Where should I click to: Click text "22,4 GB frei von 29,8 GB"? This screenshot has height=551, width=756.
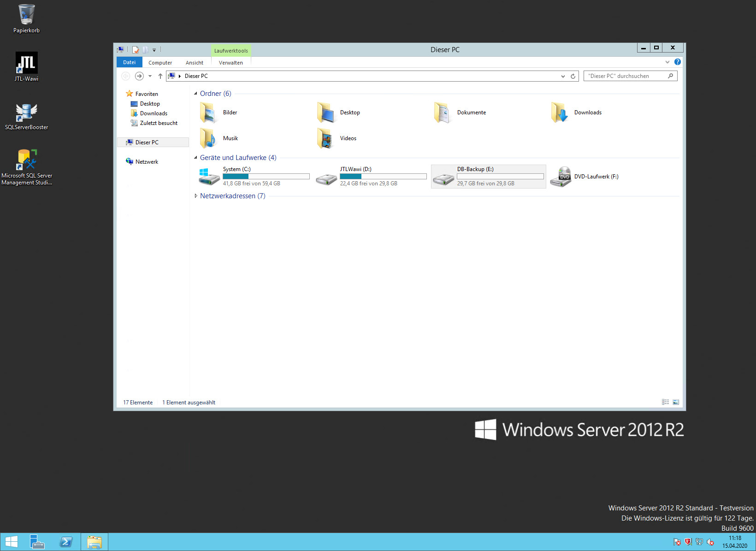(369, 184)
